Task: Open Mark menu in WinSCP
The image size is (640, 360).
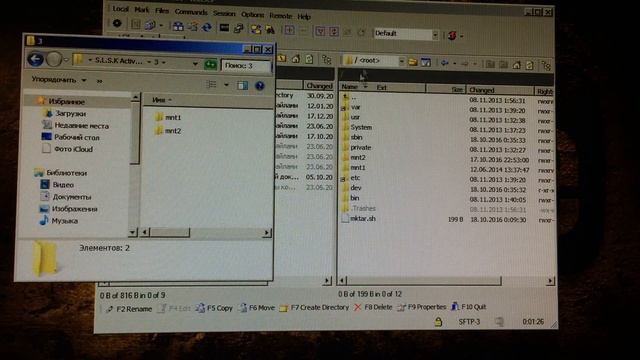Action: click(x=142, y=10)
